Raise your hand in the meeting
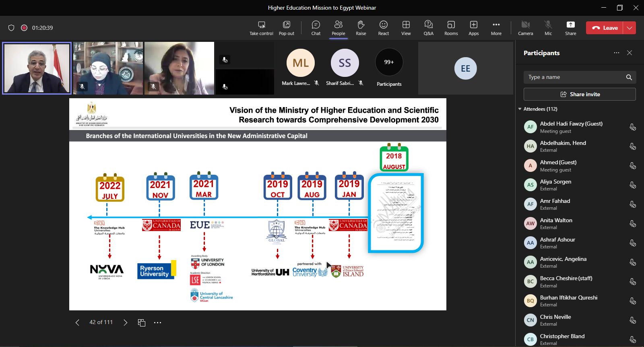 361,28
